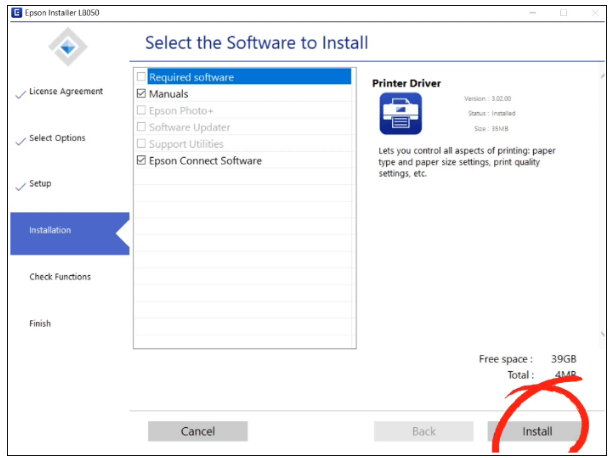Click the scroll up arrow on the right edge
Image resolution: width=612 pixels, height=458 pixels.
pyautogui.click(x=602, y=76)
